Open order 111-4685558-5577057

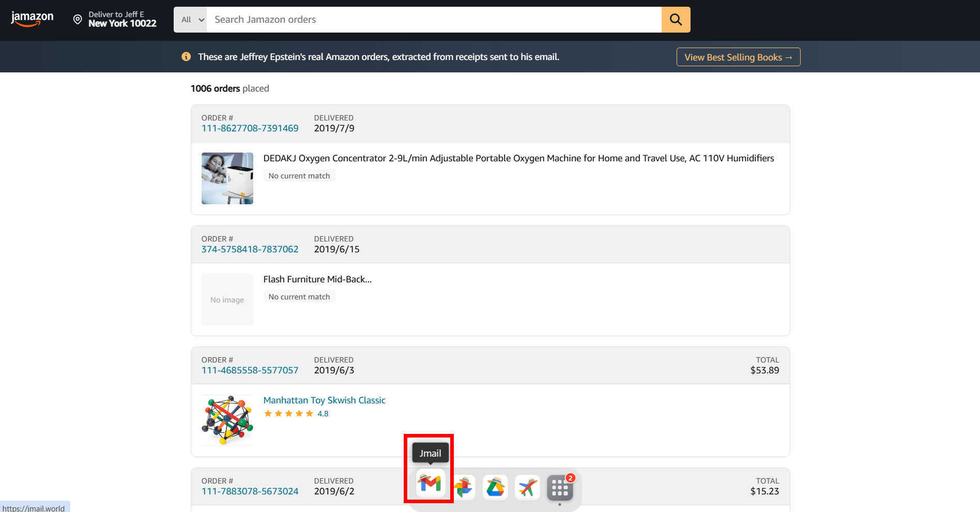[250, 370]
